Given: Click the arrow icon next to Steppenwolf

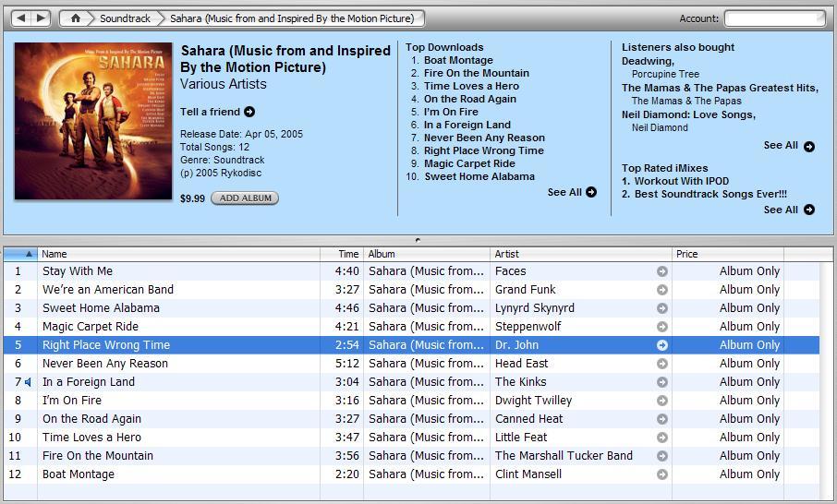Looking at the screenshot, I should tap(661, 327).
